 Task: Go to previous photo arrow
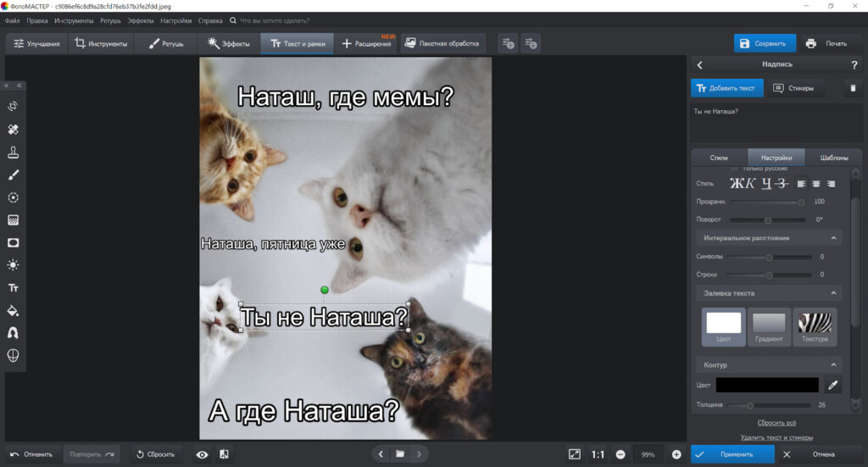381,454
